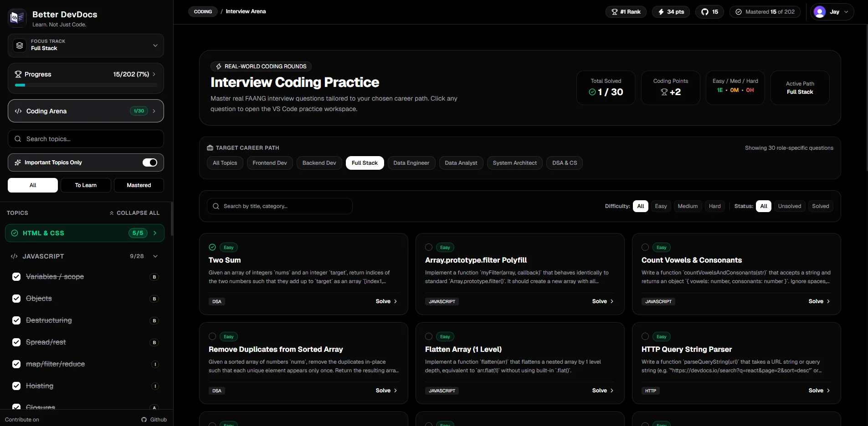The width and height of the screenshot is (868, 426).
Task: Filter difficulty by Medium
Action: point(688,206)
